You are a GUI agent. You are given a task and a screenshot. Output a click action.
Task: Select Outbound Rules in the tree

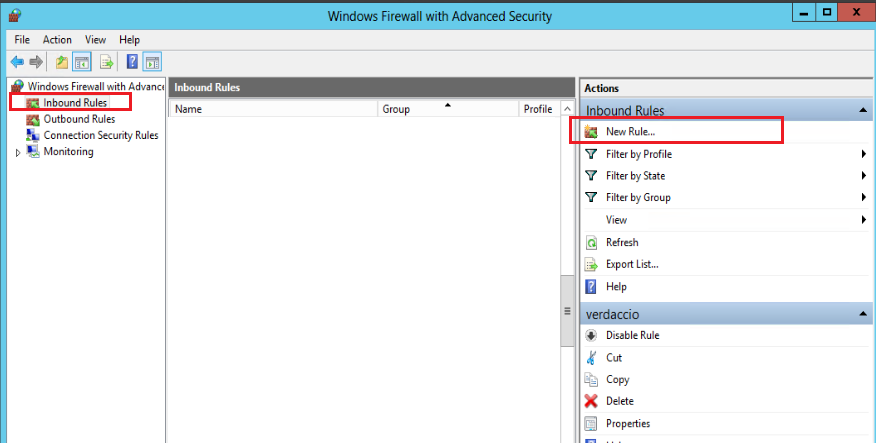(79, 119)
